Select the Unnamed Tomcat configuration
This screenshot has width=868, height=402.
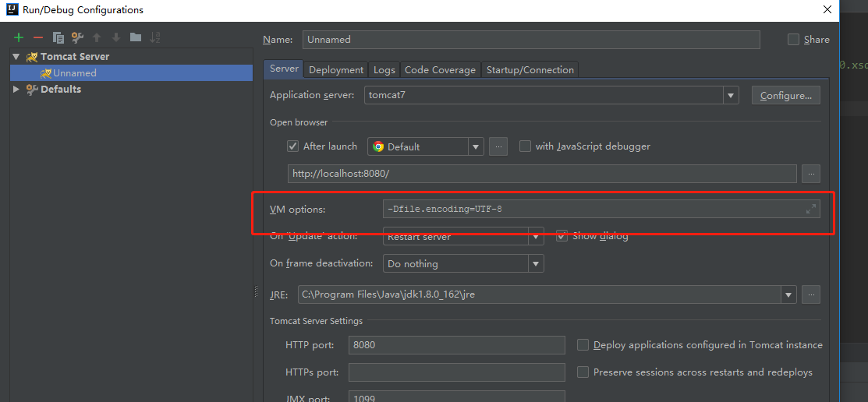point(75,73)
